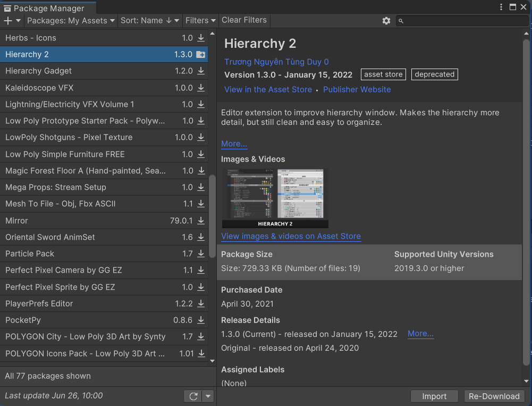Open Packages: My Assets dropdown
Image resolution: width=532 pixels, height=406 pixels.
coord(71,21)
